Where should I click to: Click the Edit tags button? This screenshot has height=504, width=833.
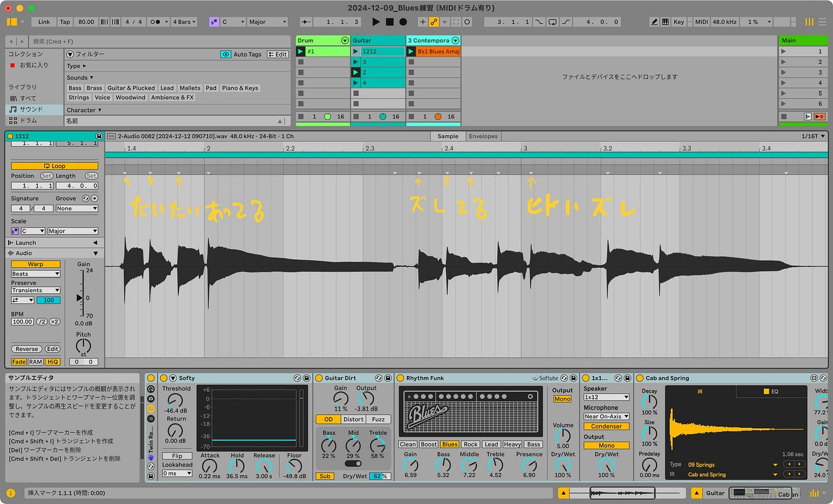click(277, 54)
